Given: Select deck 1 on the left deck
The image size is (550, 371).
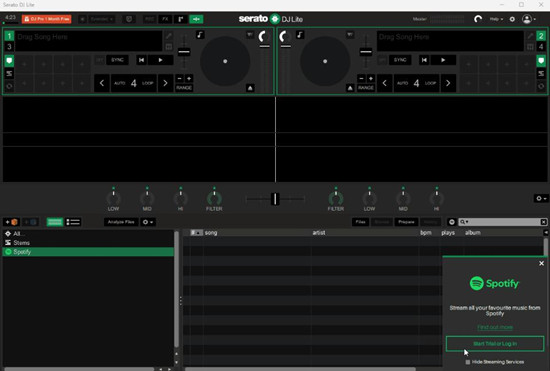Looking at the screenshot, I should point(9,36).
